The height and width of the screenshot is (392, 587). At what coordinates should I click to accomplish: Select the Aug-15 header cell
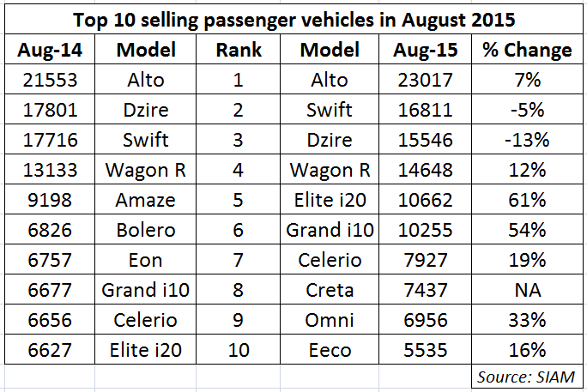(423, 50)
